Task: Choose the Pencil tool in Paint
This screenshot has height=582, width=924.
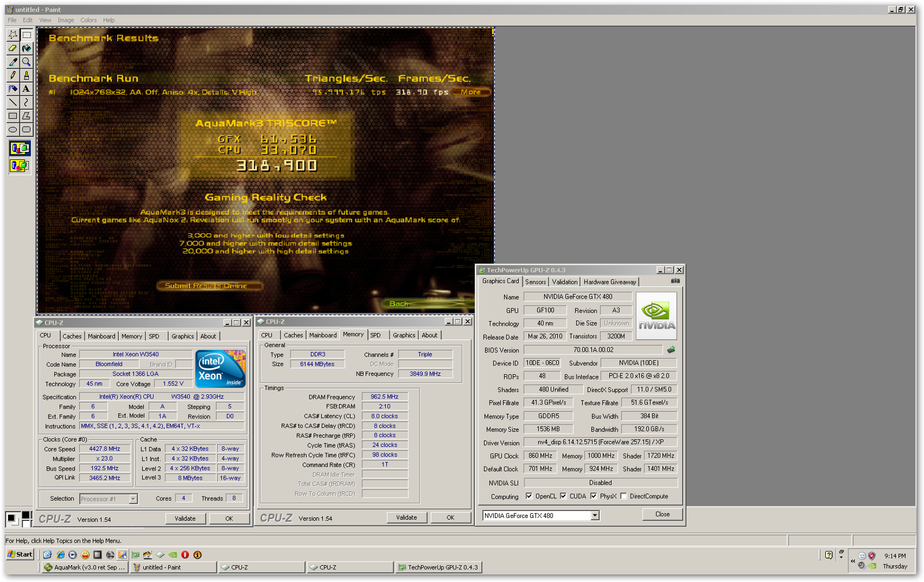Action: (x=13, y=75)
